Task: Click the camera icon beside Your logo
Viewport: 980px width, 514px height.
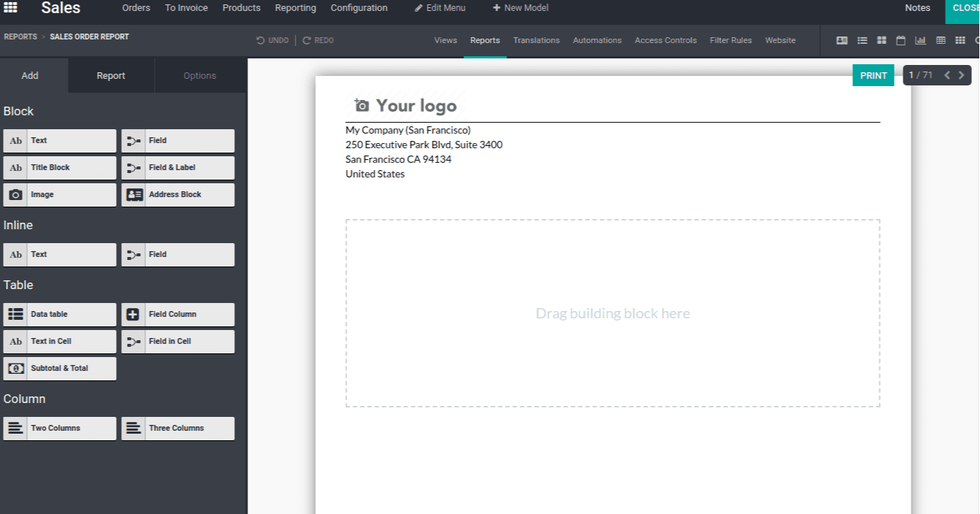Action: tap(361, 106)
